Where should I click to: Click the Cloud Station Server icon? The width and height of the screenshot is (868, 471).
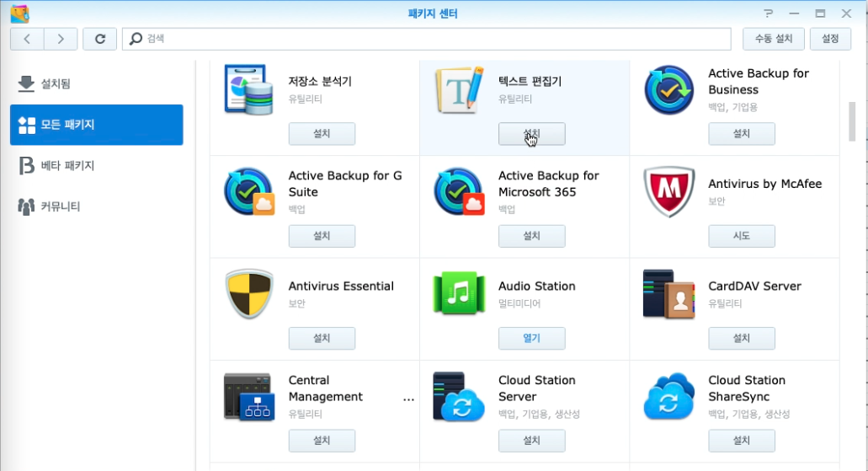pos(458,397)
